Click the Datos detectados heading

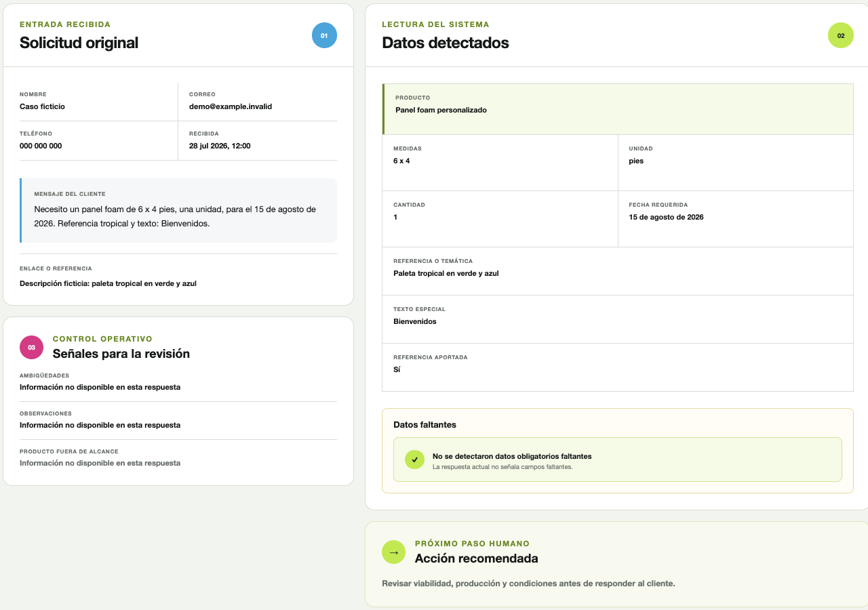click(x=446, y=43)
